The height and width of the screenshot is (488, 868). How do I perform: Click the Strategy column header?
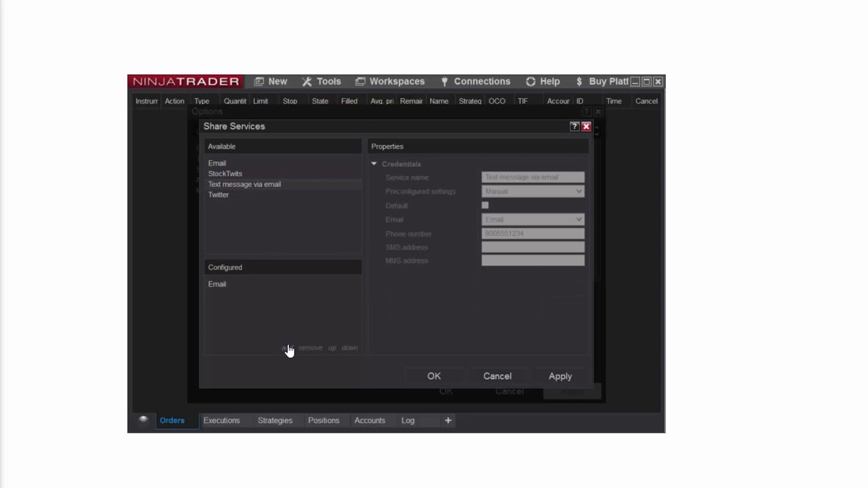point(470,101)
